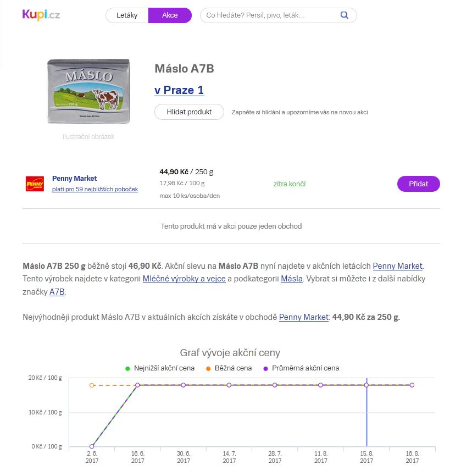Image resolution: width=450 pixels, height=476 pixels.
Task: Select the orange Běžná cena point at 2. 6. 2017
Action: (92, 385)
